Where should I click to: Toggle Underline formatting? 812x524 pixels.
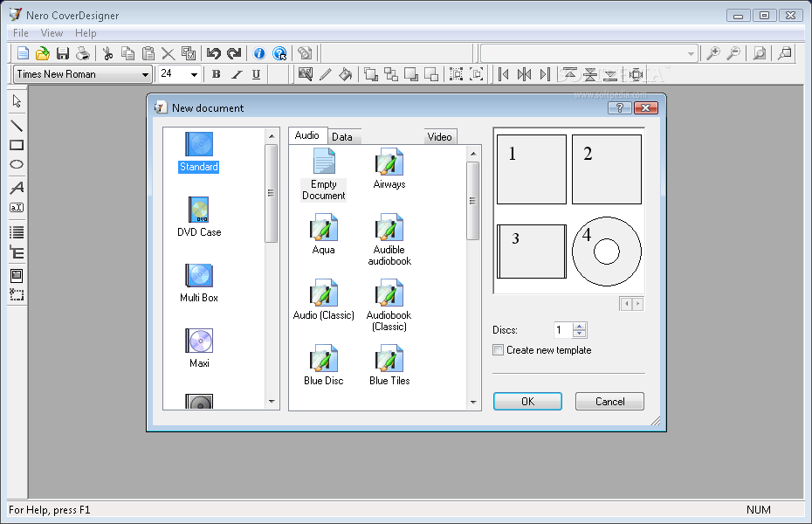(256, 74)
